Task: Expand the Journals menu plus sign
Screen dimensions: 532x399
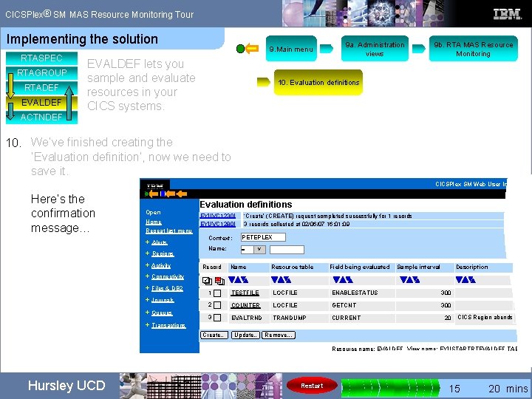Action: [147, 299]
